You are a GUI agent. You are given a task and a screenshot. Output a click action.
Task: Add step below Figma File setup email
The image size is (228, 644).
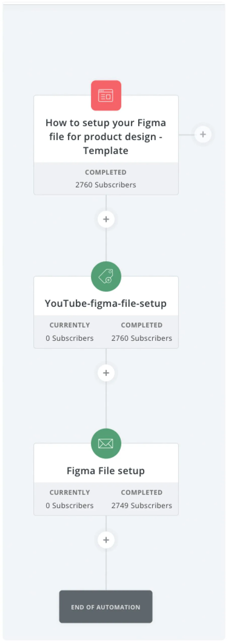(106, 540)
